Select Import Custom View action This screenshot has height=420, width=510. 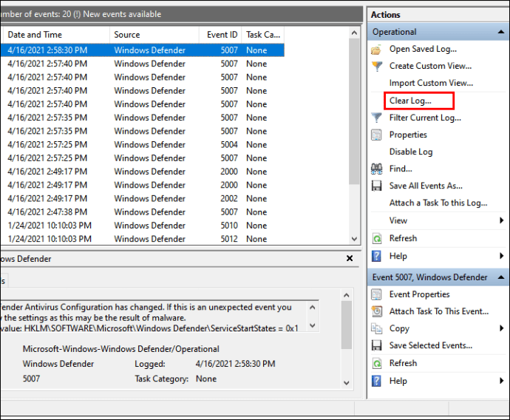(x=431, y=83)
